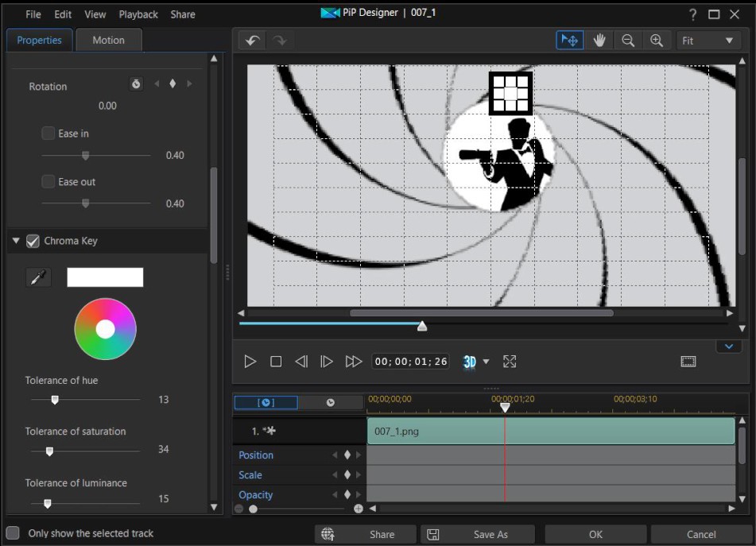Go to previous Opacity keyframe
The image size is (756, 546).
(335, 494)
